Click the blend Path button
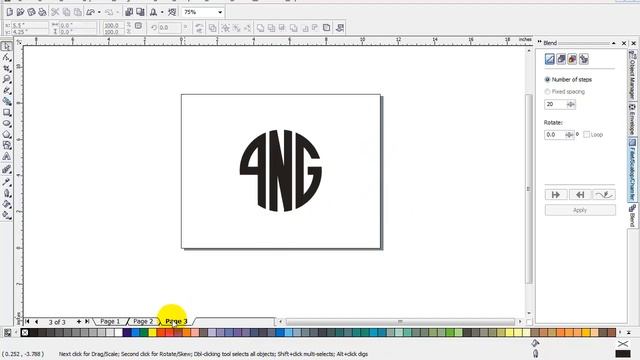Screen dimensions: 640x360 tap(604, 195)
